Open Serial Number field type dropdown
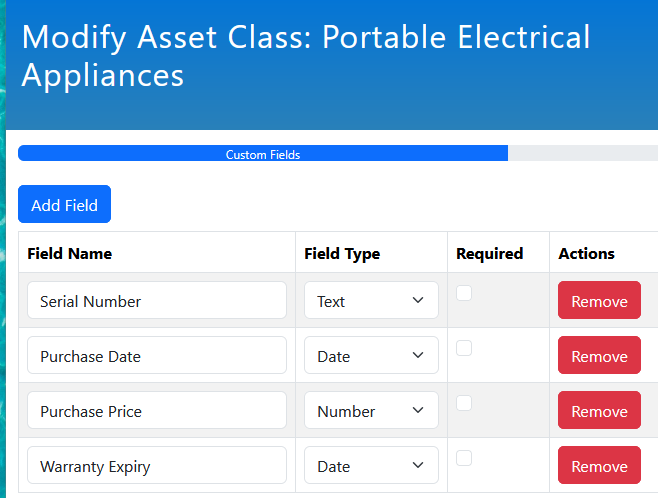Image resolution: width=658 pixels, height=498 pixels. click(371, 301)
